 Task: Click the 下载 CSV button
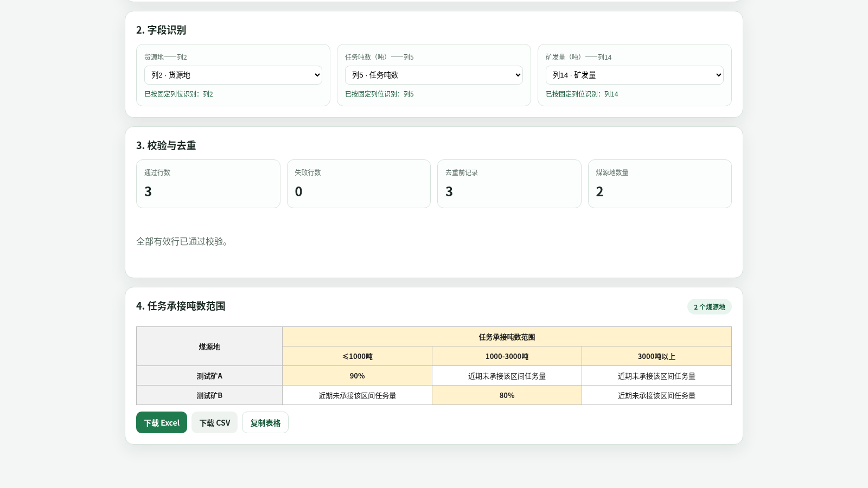[x=215, y=422]
